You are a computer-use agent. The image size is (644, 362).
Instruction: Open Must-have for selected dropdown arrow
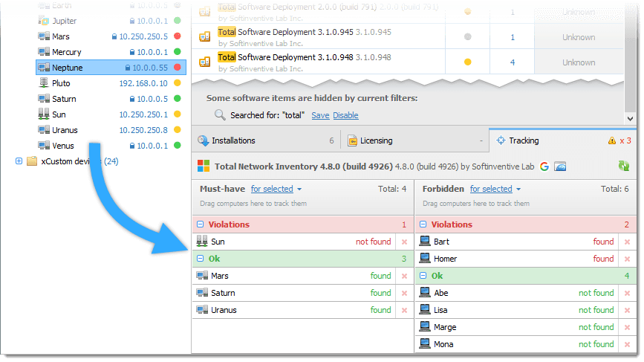pyautogui.click(x=299, y=190)
